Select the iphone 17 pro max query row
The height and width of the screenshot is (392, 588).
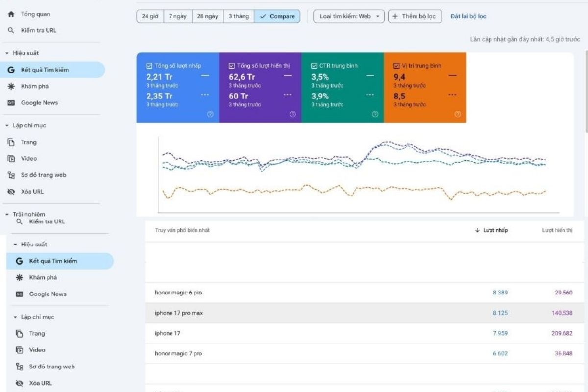363,313
